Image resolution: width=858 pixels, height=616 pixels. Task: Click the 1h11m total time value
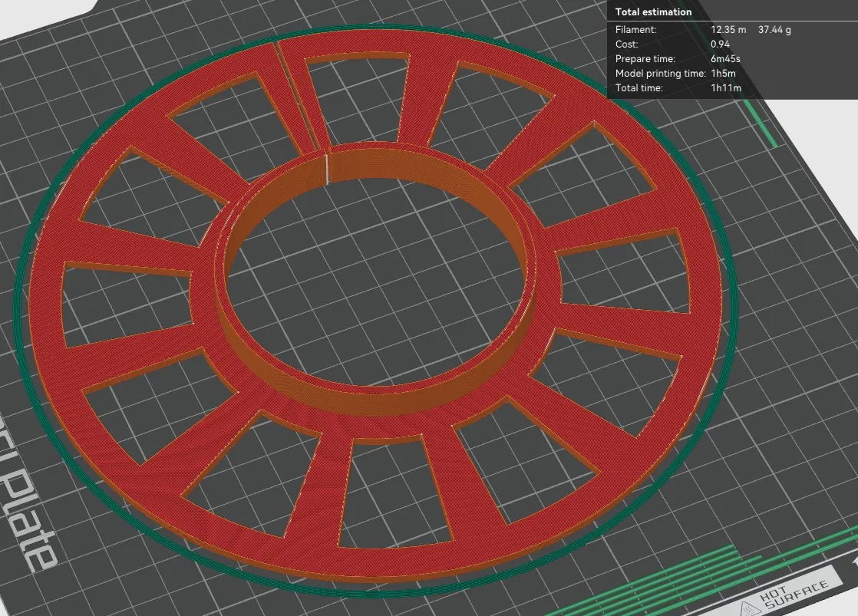click(x=725, y=87)
